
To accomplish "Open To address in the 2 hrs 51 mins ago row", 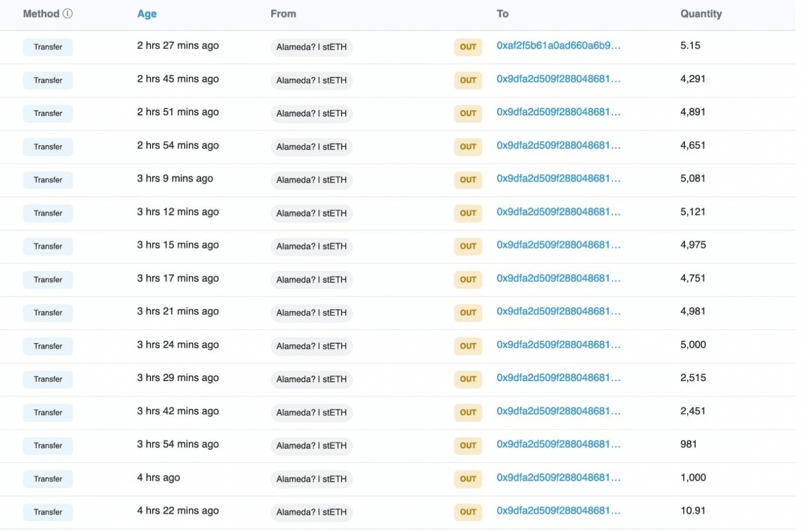I will (558, 112).
